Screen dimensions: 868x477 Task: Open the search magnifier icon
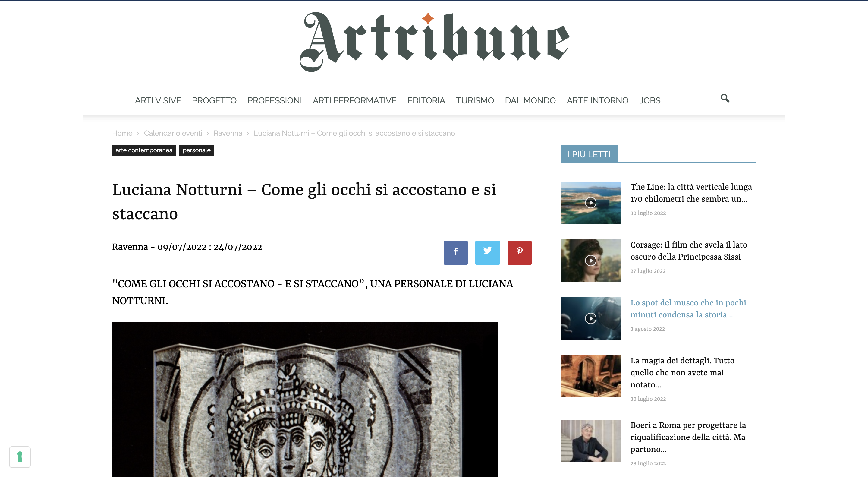pyautogui.click(x=725, y=98)
